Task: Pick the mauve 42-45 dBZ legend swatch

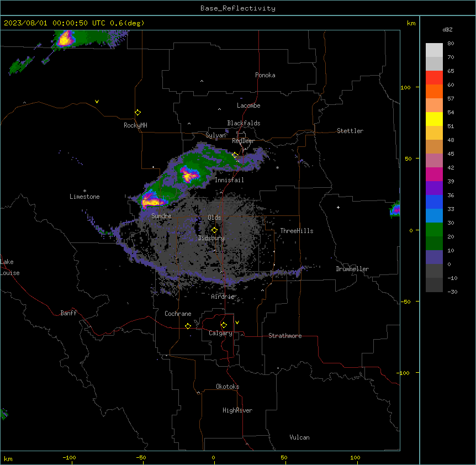Action: point(434,161)
